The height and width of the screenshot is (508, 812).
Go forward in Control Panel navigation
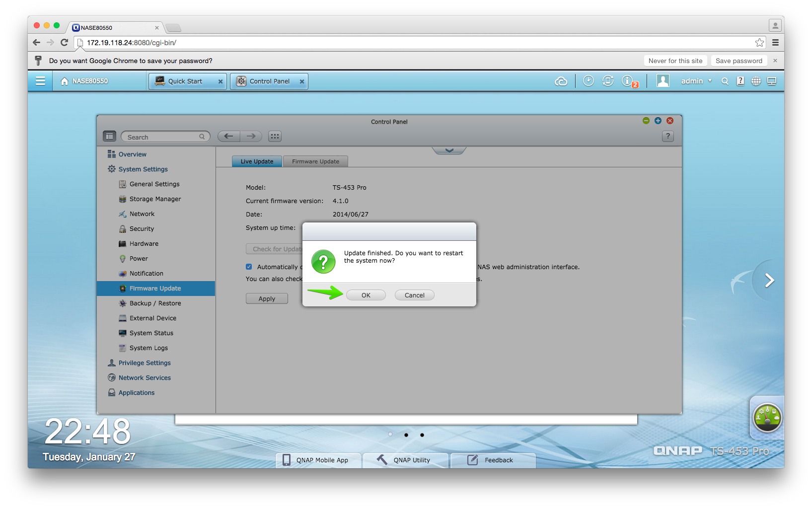point(251,136)
